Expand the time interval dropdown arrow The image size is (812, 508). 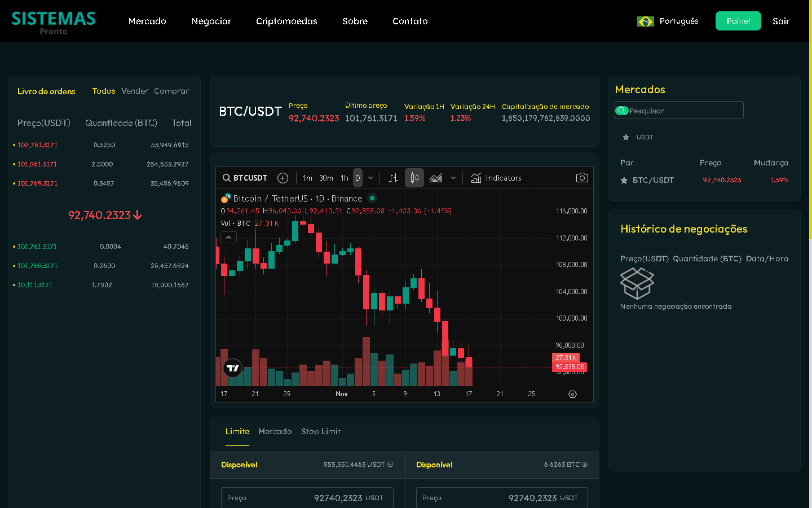coord(370,178)
